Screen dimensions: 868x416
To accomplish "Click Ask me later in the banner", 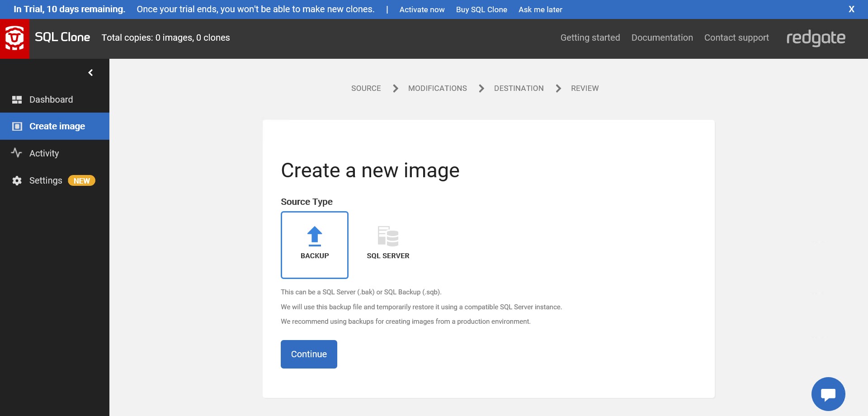I will [540, 9].
